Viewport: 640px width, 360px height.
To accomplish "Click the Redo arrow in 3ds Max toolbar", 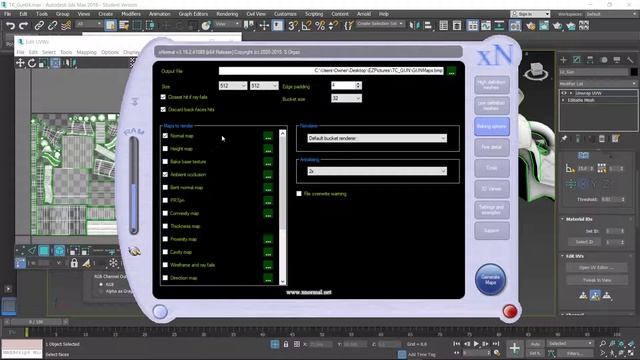I will point(24,26).
